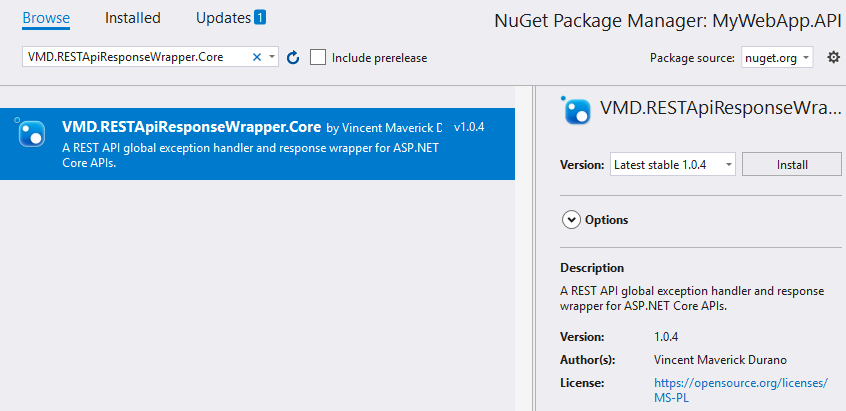Open the Version dropdown Latest stable 1.0.4

673,165
